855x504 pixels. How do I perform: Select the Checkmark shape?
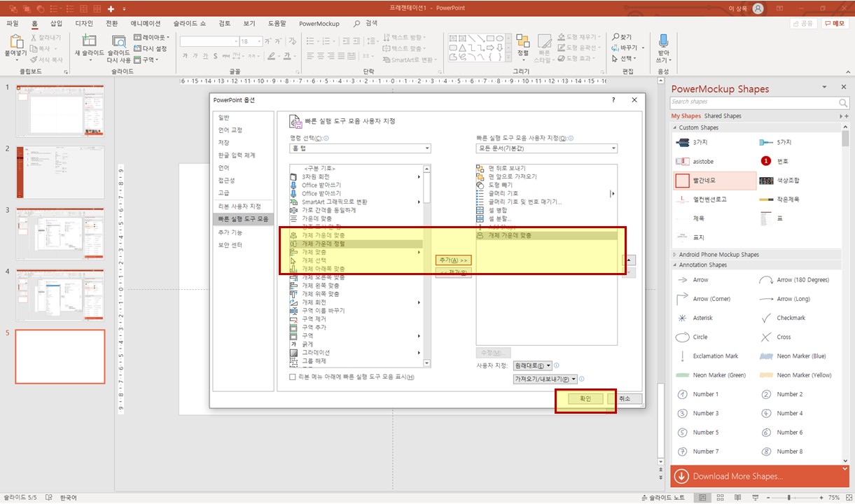tap(783, 318)
